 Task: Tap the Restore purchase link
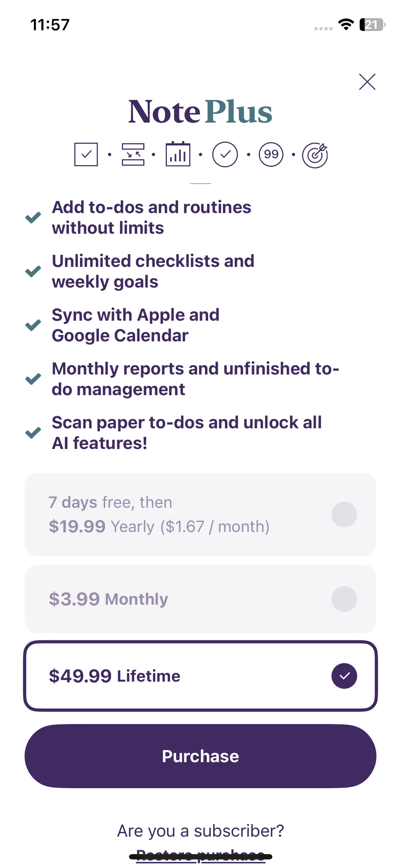click(200, 855)
